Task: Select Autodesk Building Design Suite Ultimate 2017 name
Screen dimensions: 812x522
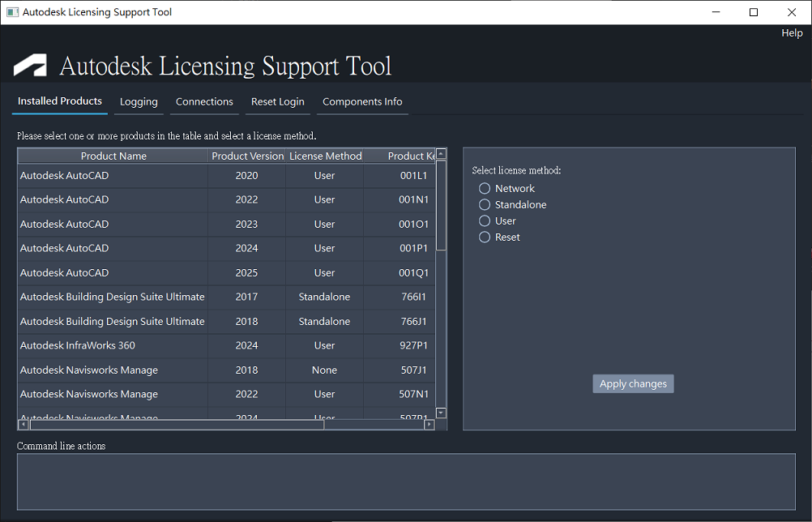Action: coord(113,297)
